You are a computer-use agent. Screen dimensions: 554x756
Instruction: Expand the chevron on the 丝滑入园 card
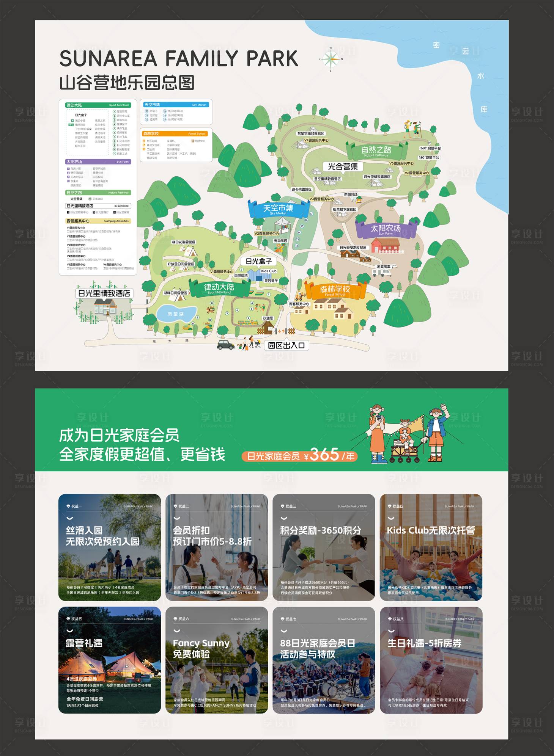[69, 518]
